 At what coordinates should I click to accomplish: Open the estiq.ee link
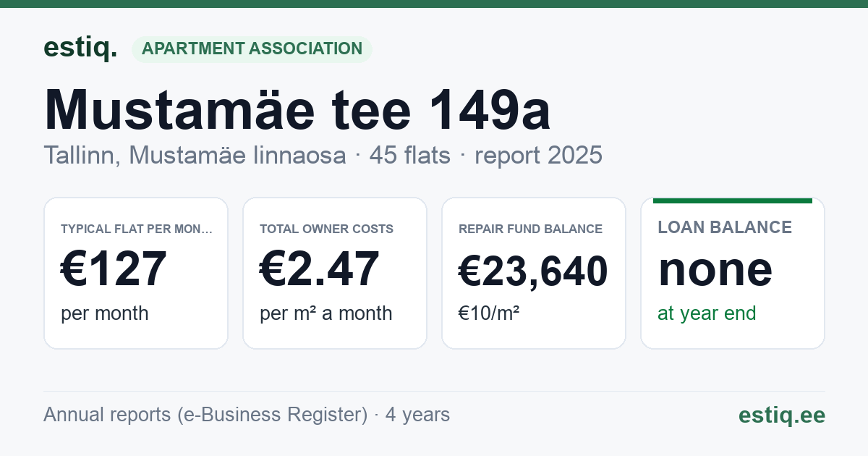(x=782, y=415)
